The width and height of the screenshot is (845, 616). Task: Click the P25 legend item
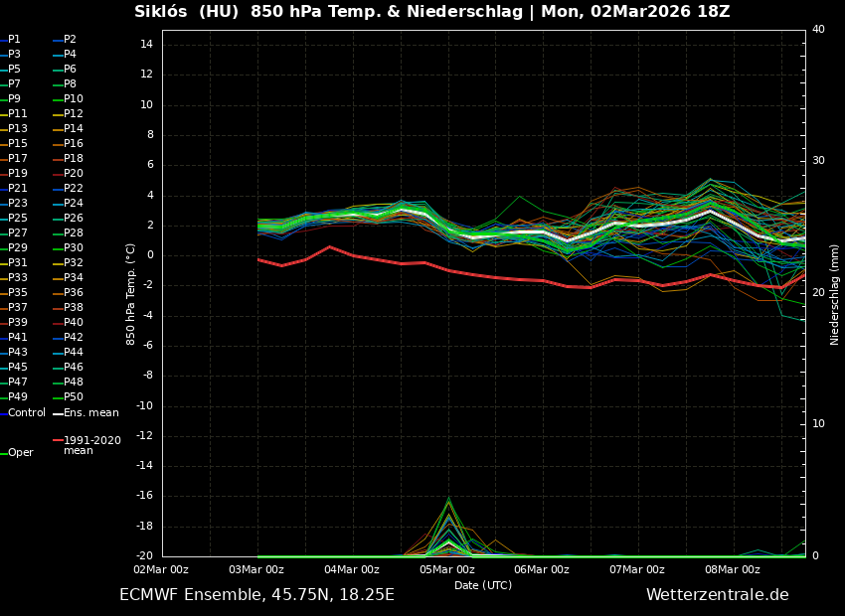pyautogui.click(x=18, y=219)
